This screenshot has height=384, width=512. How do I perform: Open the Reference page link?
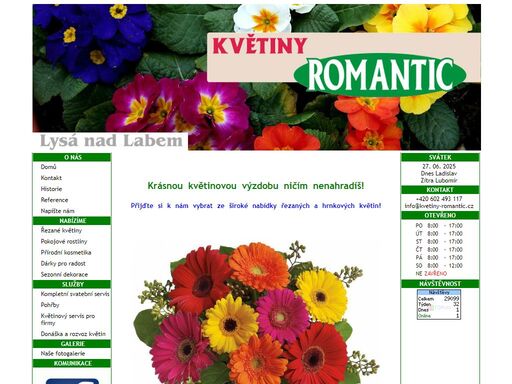(54, 200)
